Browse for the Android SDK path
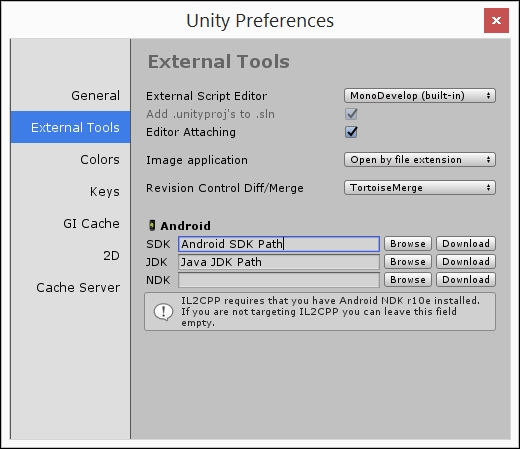 point(408,244)
